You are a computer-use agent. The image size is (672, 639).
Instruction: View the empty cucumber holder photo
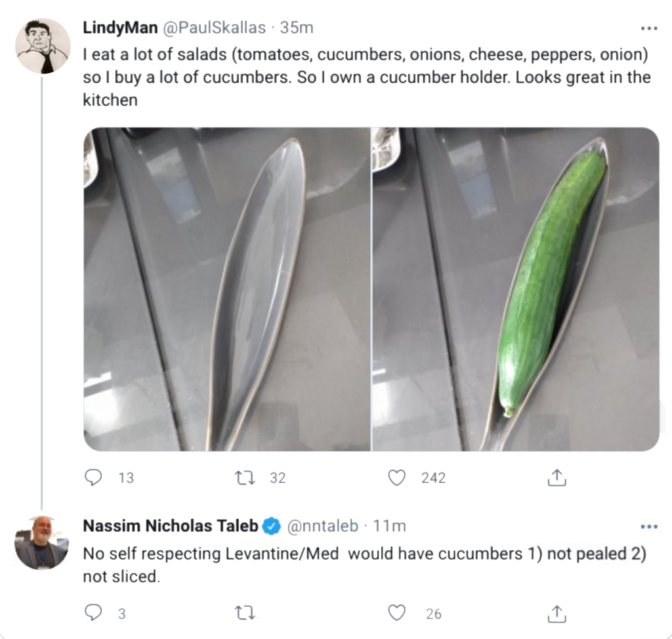pyautogui.click(x=226, y=289)
